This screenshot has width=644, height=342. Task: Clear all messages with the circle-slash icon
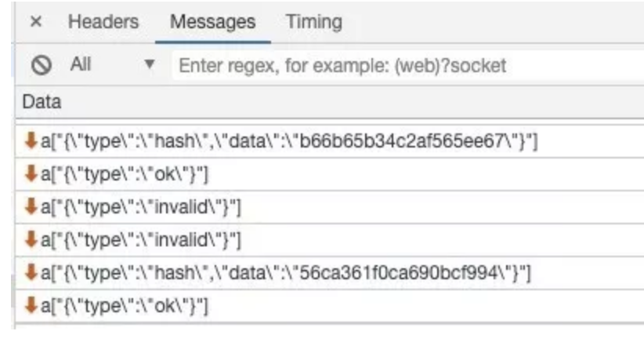[x=36, y=67]
